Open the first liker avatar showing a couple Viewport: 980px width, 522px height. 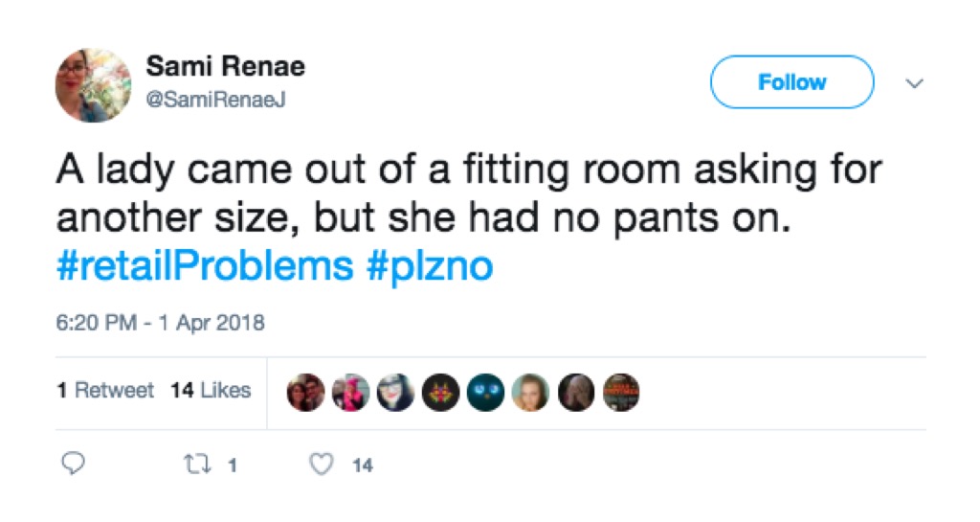click(305, 392)
